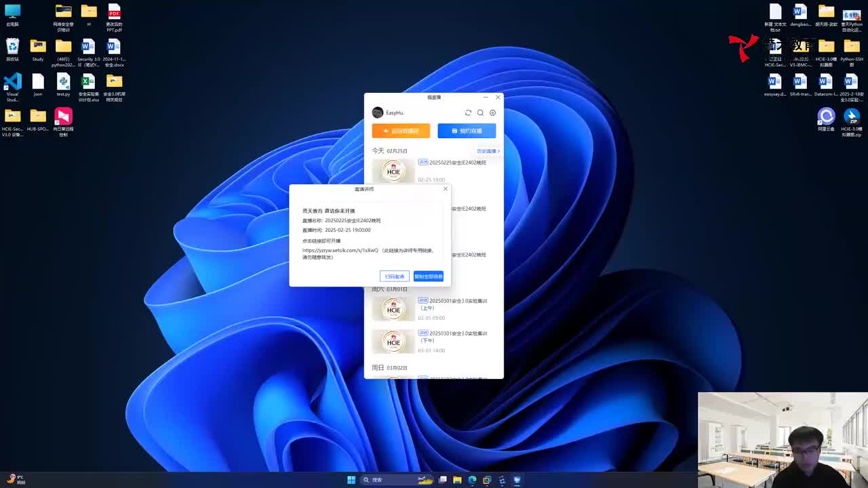Select the 阿里云盘 shortcut icon
This screenshot has height=488, width=868.
(x=826, y=119)
